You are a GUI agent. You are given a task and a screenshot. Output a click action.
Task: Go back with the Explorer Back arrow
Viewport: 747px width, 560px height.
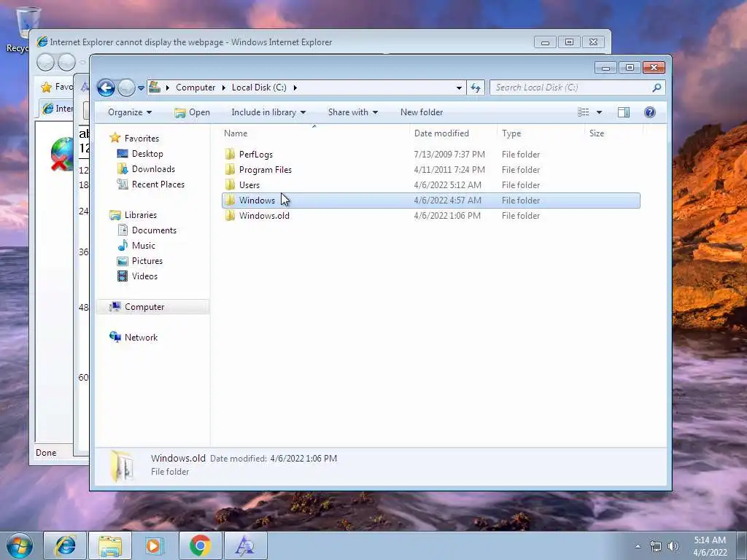click(x=106, y=87)
